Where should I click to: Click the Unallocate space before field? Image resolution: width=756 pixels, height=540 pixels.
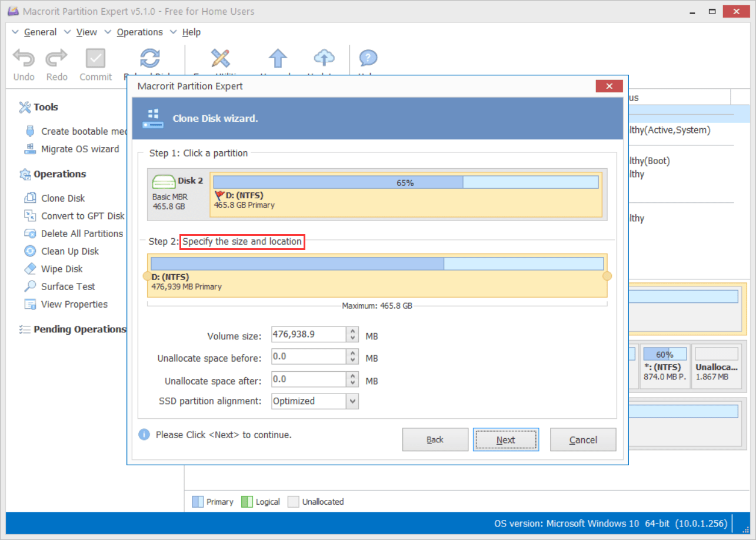coord(308,356)
